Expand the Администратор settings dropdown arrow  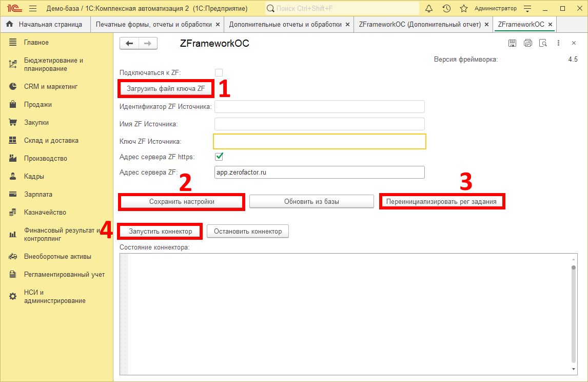[x=527, y=9]
